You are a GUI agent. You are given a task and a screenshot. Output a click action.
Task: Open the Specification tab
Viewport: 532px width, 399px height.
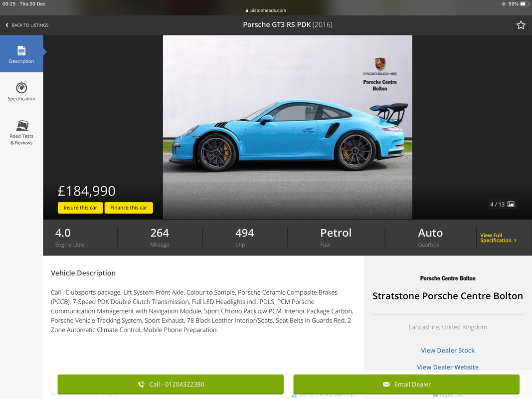click(x=21, y=92)
